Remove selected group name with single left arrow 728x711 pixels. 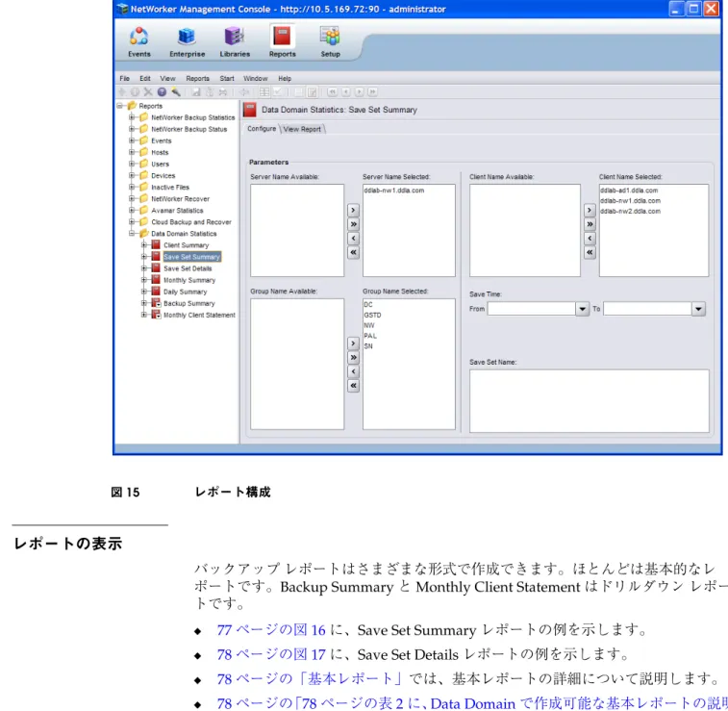[353, 371]
